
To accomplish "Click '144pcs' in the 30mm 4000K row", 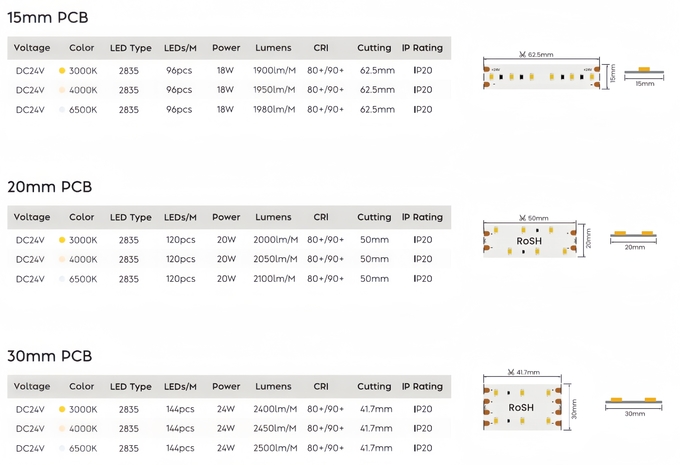I will [x=180, y=429].
